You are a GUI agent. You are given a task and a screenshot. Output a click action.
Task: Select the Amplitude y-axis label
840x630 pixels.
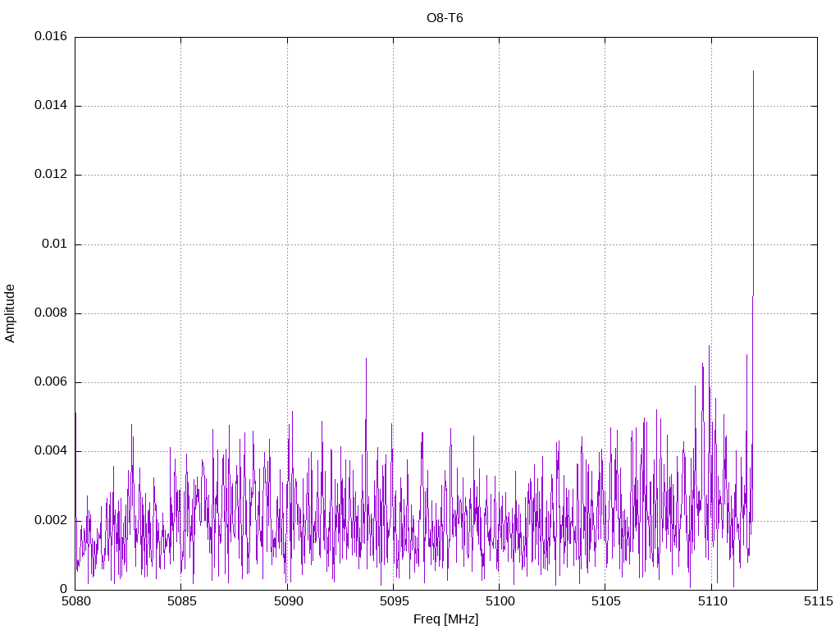(10, 313)
